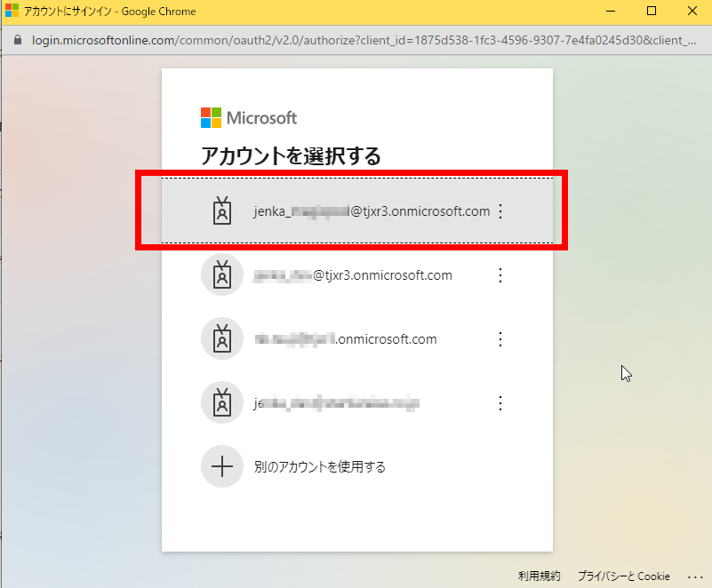This screenshot has height=588, width=712.
Task: Click padlock site security icon
Action: [18, 40]
